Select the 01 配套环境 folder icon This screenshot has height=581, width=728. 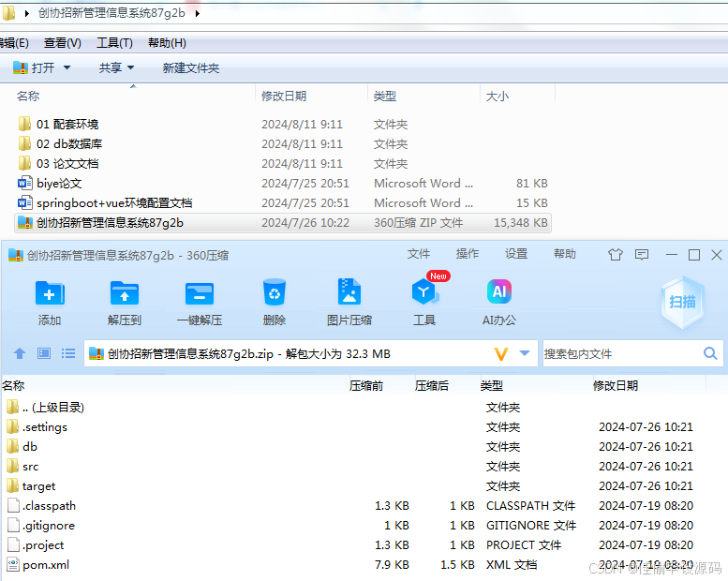[x=24, y=124]
